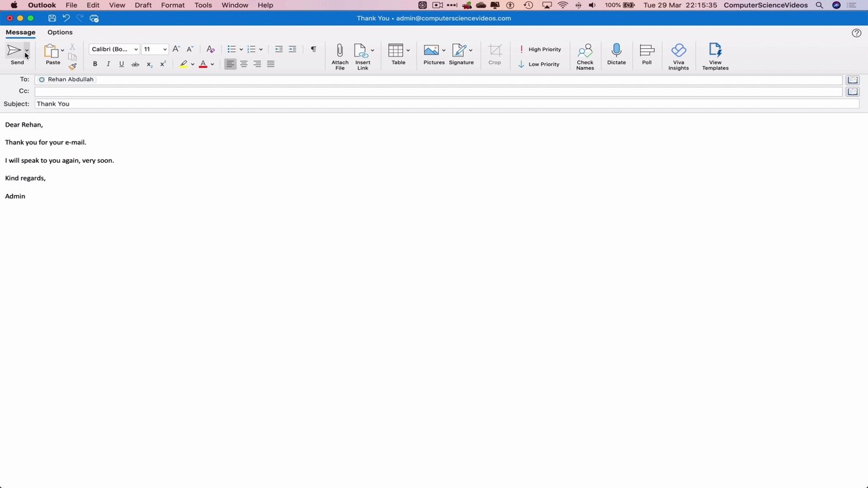Undo last action in title bar

pos(66,18)
